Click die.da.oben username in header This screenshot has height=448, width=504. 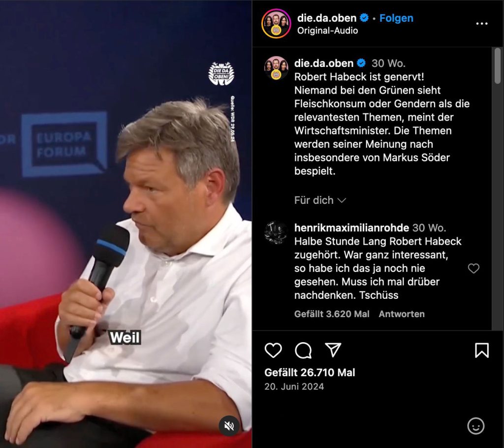(x=327, y=18)
